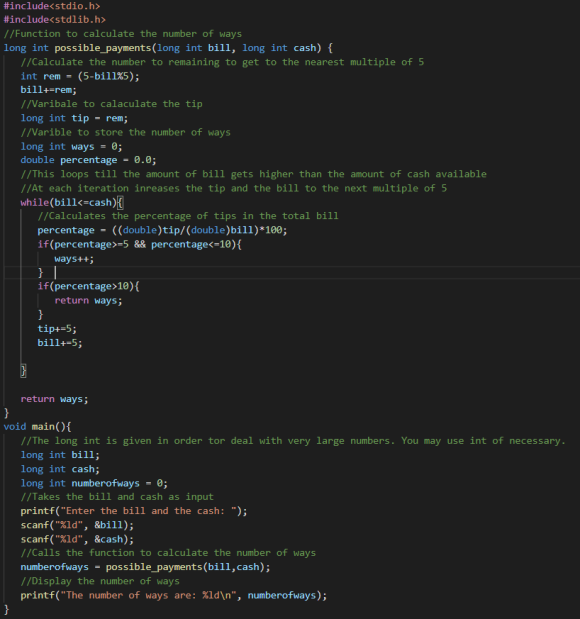The height and width of the screenshot is (619, 580).
Task: Click the final printf "The number of ways are" line
Action: tap(174, 595)
